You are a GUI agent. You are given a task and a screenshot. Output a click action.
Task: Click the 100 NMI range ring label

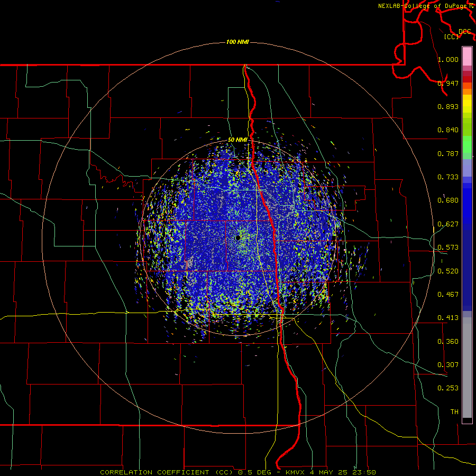coord(237,42)
